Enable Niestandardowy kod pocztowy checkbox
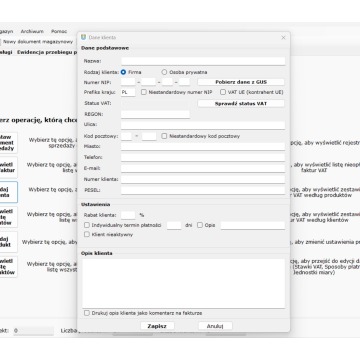 tap(164, 136)
